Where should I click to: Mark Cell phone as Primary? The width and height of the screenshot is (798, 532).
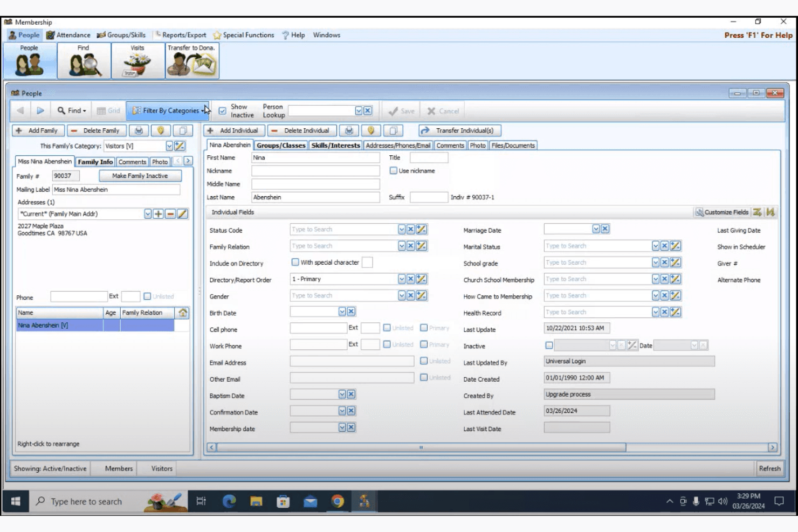click(x=424, y=328)
